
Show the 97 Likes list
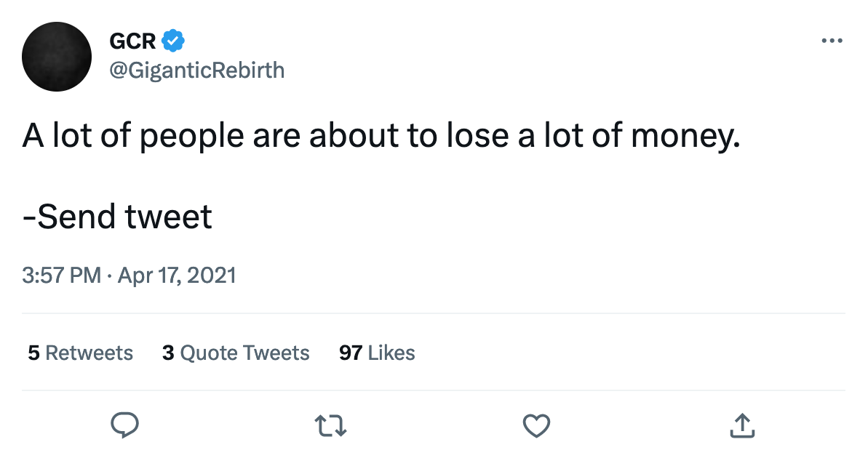[x=377, y=353]
